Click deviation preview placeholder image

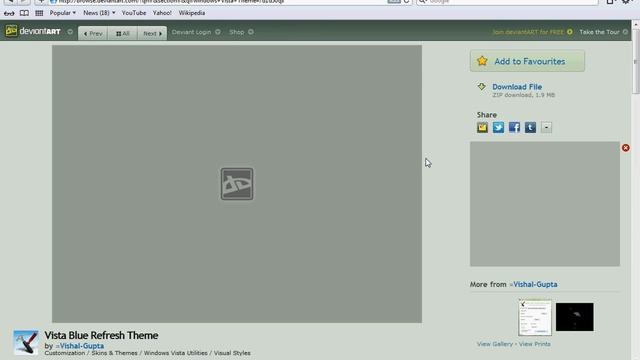pyautogui.click(x=237, y=184)
